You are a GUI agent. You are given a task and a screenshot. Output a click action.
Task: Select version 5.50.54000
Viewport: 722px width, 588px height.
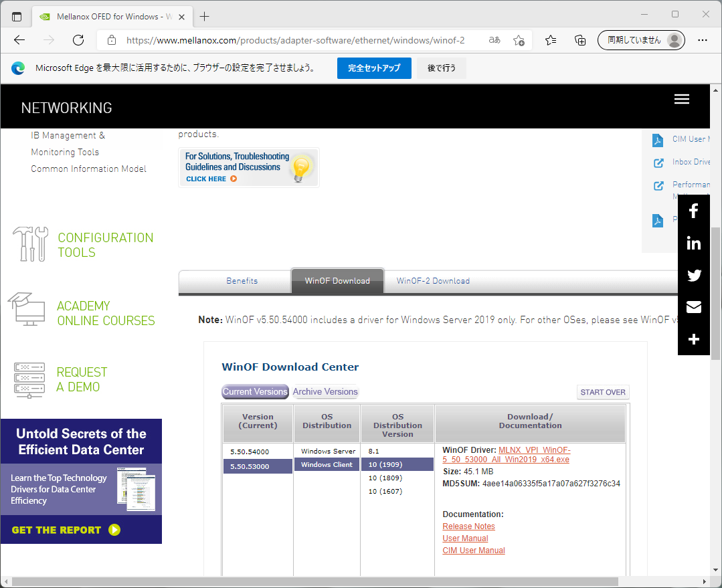(x=258, y=452)
